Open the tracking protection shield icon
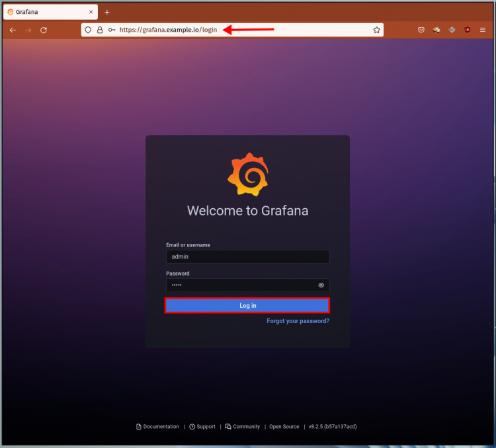The width and height of the screenshot is (496, 448). [x=88, y=30]
